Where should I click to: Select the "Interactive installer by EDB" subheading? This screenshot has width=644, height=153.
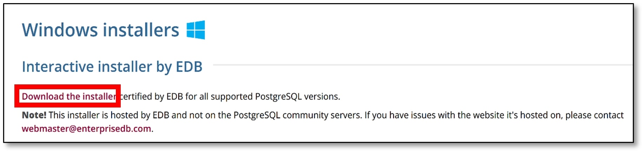112,67
